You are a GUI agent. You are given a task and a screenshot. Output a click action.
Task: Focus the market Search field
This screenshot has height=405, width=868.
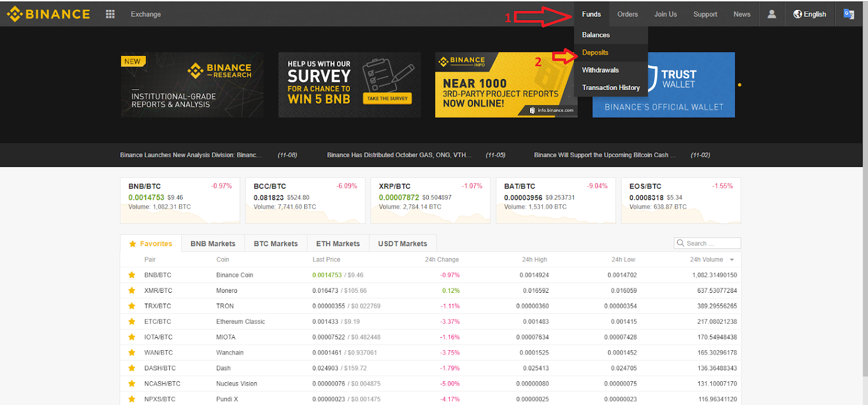click(x=707, y=243)
